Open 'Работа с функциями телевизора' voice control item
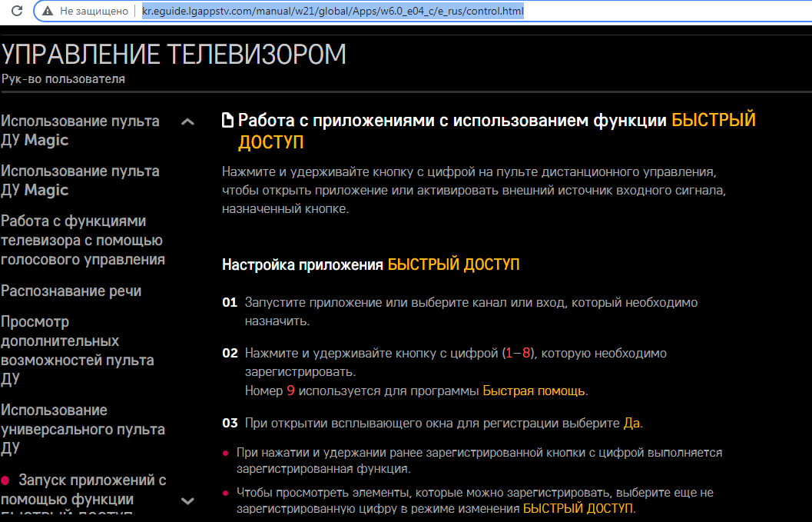This screenshot has height=522, width=812. (x=83, y=241)
